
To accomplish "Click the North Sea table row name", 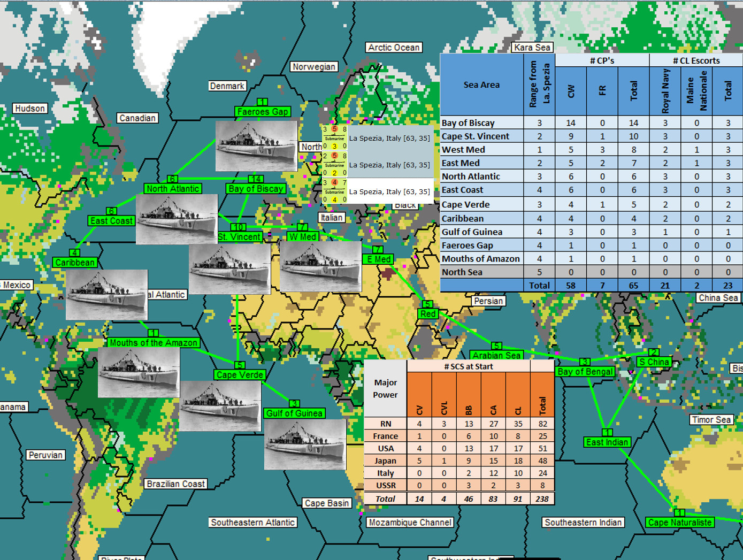I will point(462,272).
